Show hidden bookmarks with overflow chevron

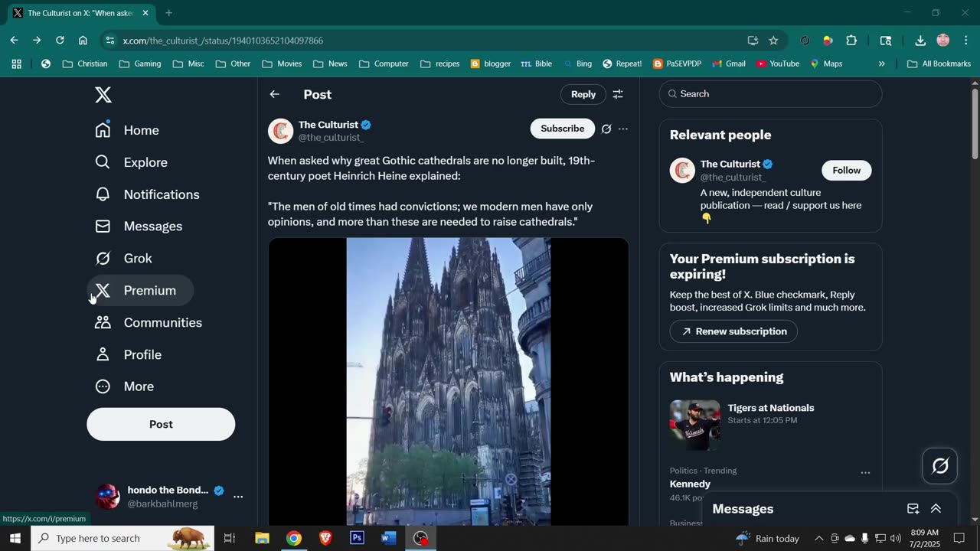881,64
